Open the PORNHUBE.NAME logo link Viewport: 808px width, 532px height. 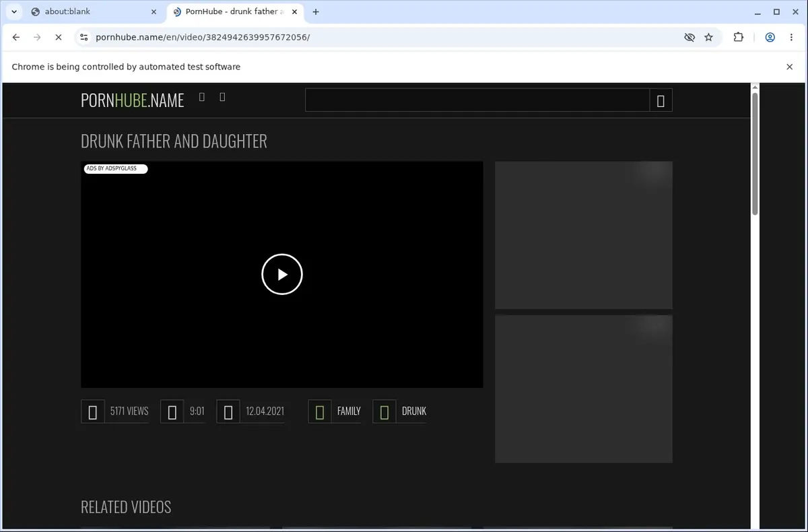coord(133,100)
